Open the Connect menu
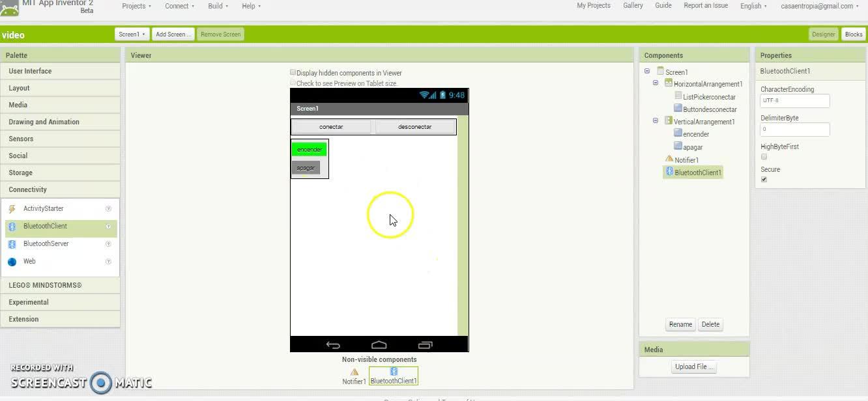 [x=179, y=6]
